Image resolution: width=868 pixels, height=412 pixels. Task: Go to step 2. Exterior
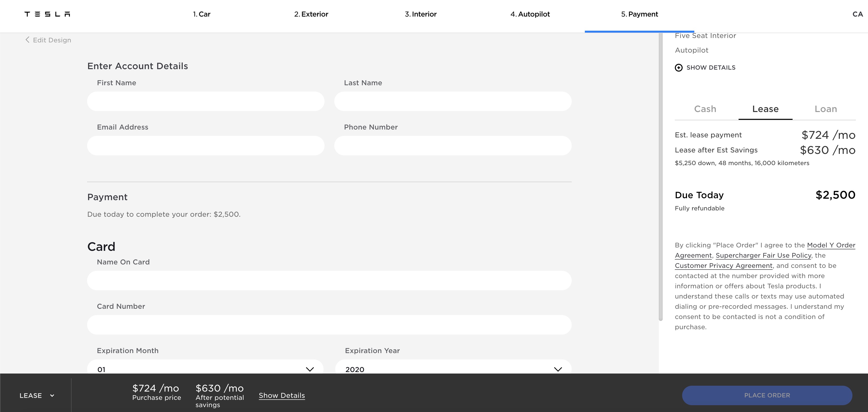[x=311, y=14]
